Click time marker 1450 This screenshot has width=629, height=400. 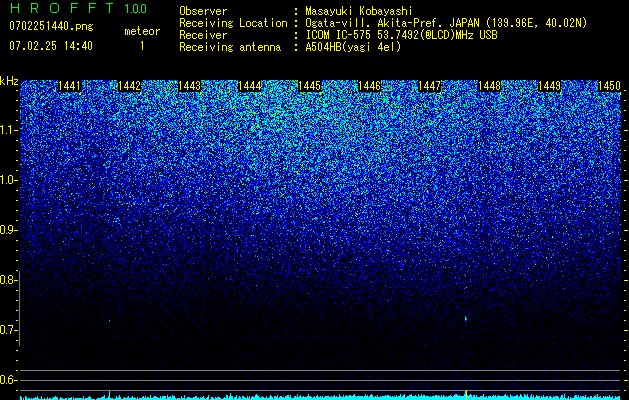pyautogui.click(x=610, y=86)
